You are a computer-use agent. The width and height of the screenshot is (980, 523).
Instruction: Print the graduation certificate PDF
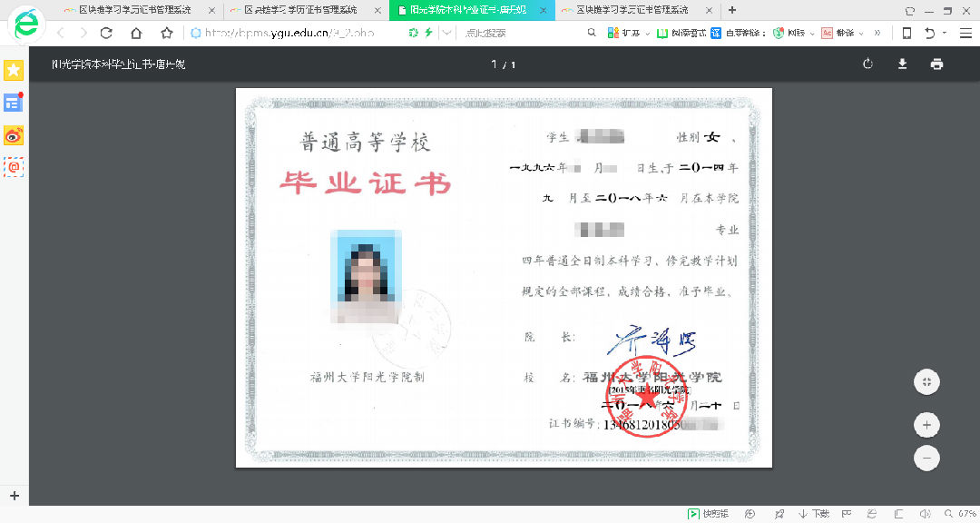coord(936,64)
